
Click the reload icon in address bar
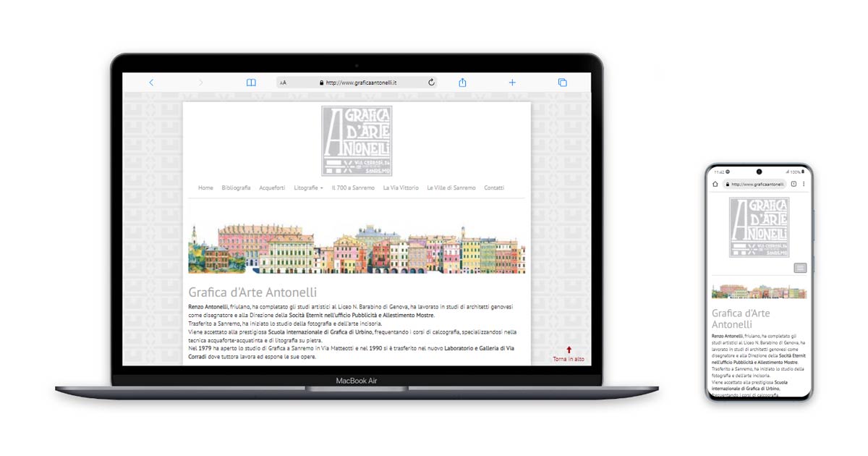(432, 83)
